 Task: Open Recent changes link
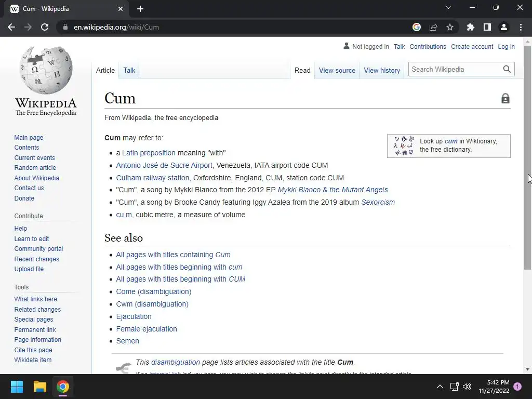coord(37,259)
